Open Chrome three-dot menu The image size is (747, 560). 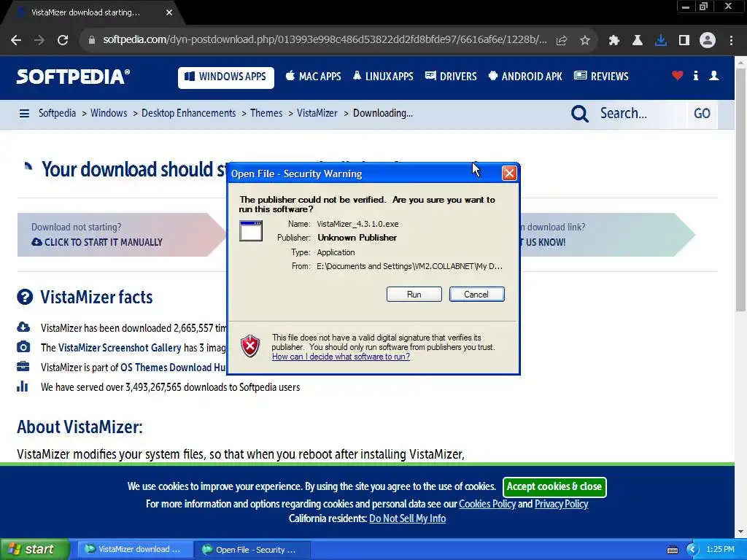[x=731, y=40]
